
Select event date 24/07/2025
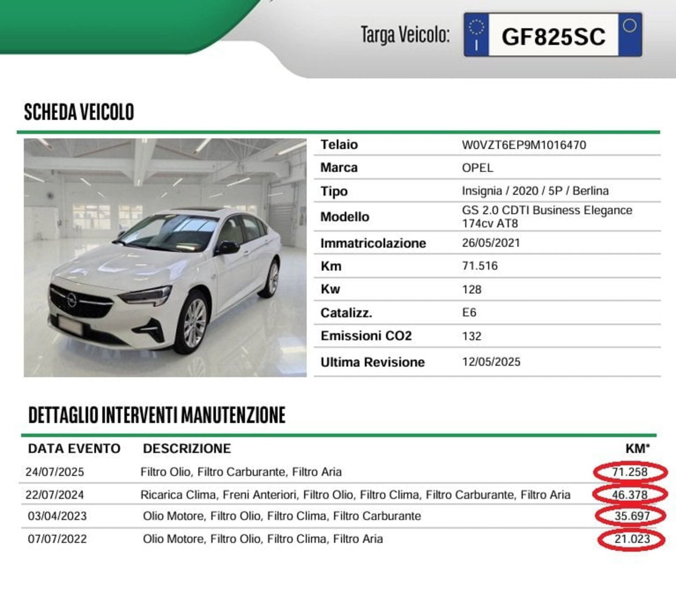pyautogui.click(x=55, y=472)
